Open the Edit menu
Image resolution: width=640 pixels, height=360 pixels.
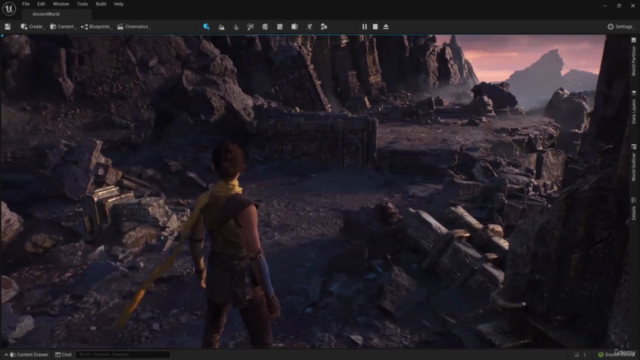(x=41, y=4)
